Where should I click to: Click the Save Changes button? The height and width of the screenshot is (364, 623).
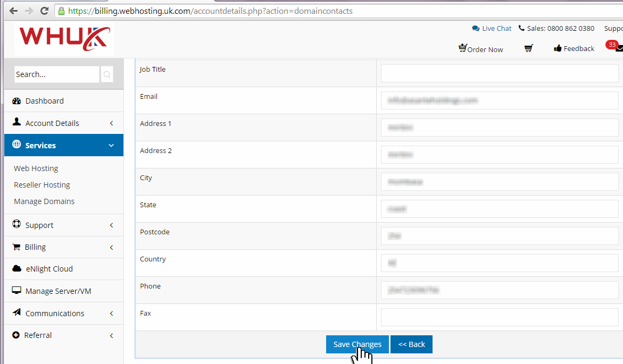click(x=357, y=344)
